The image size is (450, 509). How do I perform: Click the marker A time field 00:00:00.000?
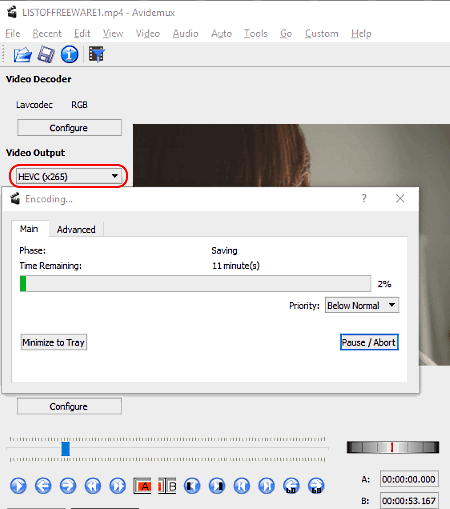pos(409,479)
